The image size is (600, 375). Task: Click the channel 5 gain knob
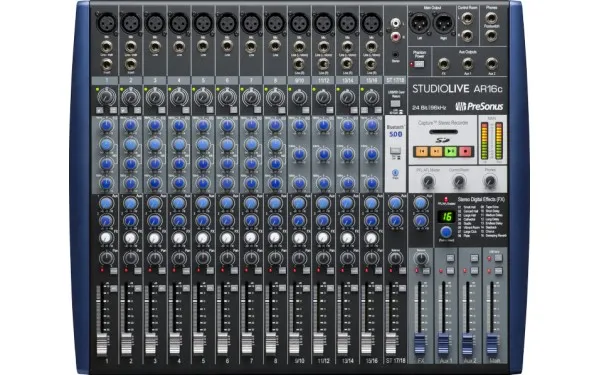coord(203,97)
